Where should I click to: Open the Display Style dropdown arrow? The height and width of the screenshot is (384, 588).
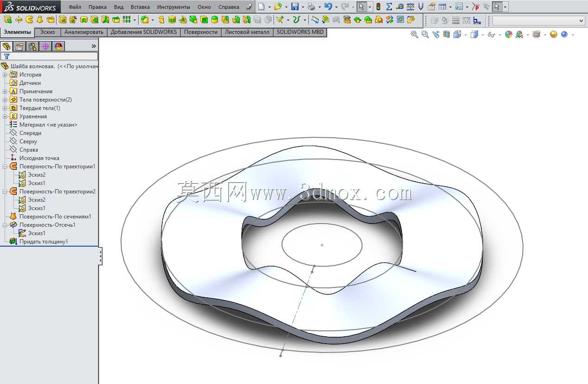pos(482,34)
